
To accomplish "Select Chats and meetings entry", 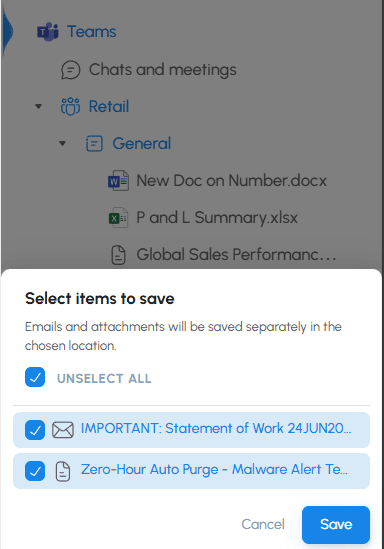I will click(163, 70).
